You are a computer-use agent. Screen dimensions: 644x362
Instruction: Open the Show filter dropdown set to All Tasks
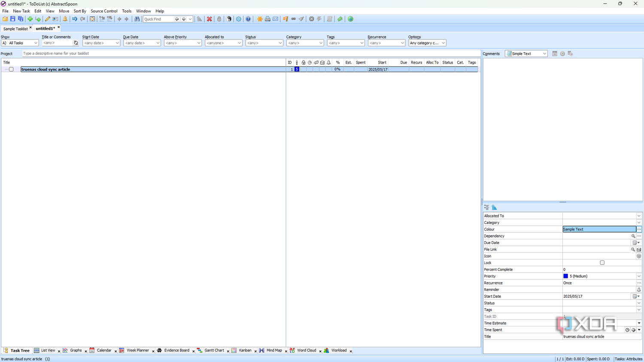click(20, 43)
